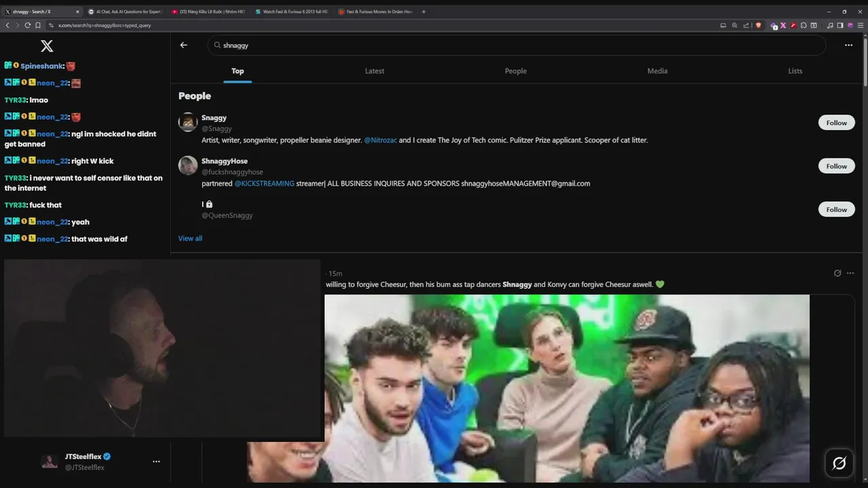Click the search field containing shnaggy
The height and width of the screenshot is (488, 868).
517,45
